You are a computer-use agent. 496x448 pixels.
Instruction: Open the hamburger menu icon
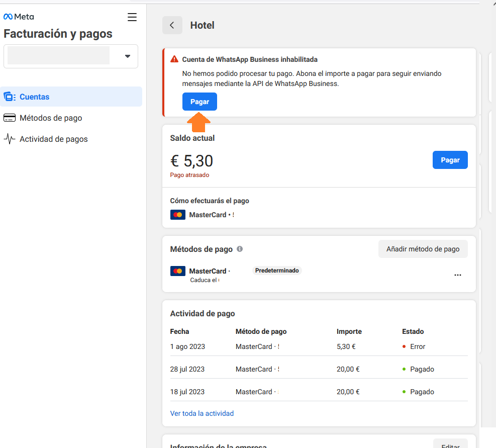tap(132, 17)
